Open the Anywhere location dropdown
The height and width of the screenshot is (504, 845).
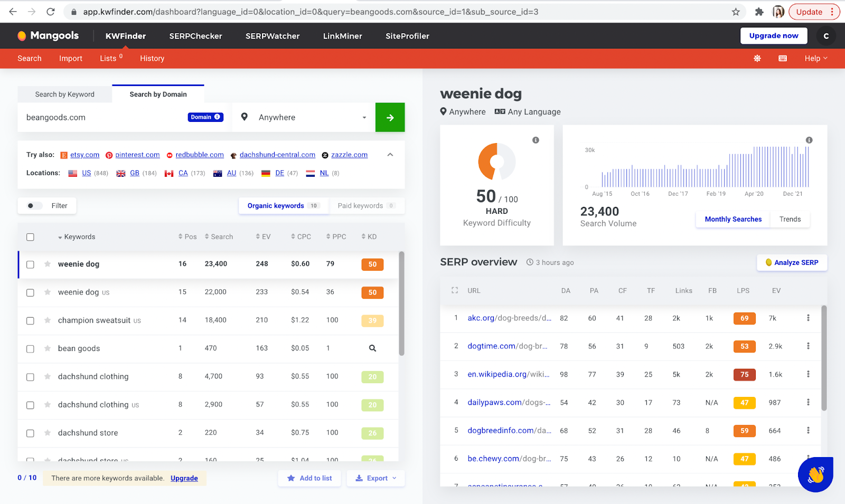[x=304, y=117]
